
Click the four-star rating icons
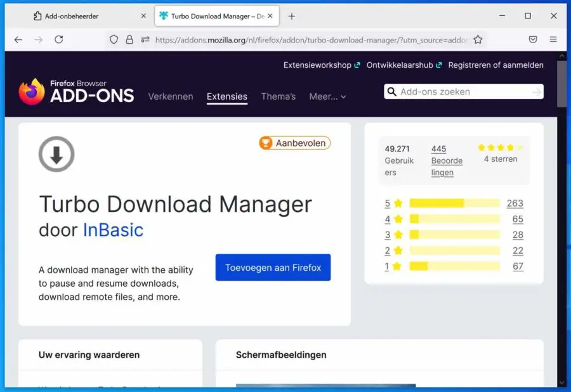501,147
